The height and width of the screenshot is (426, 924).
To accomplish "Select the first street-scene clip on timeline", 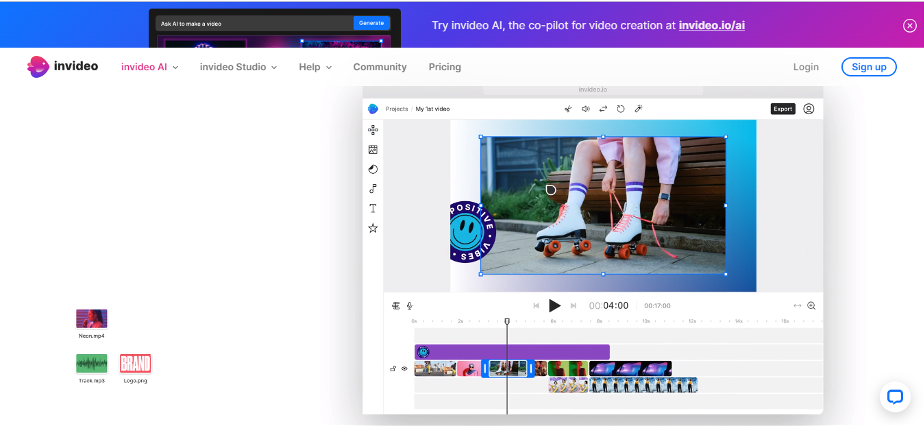I will [x=435, y=369].
